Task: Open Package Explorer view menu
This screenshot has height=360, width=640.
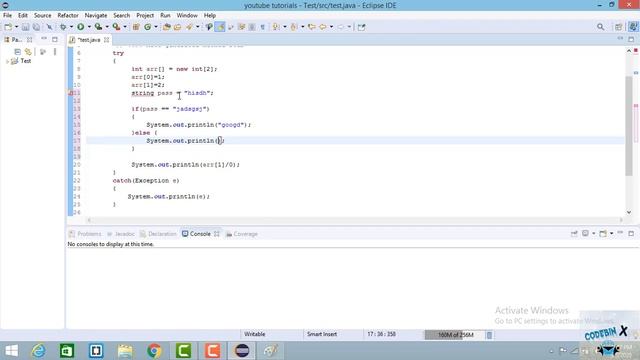Action: (x=55, y=52)
